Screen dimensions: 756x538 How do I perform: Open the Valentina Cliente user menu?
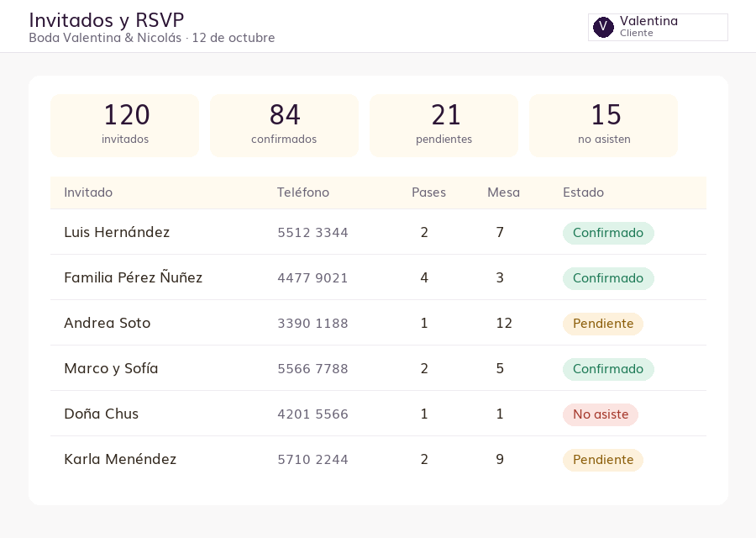point(658,27)
